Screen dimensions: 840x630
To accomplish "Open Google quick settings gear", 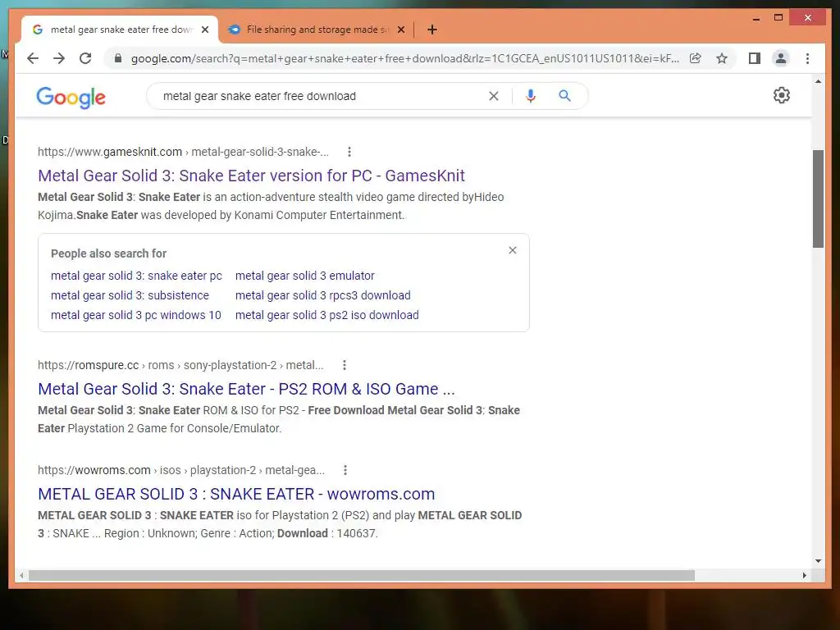I will [x=782, y=95].
